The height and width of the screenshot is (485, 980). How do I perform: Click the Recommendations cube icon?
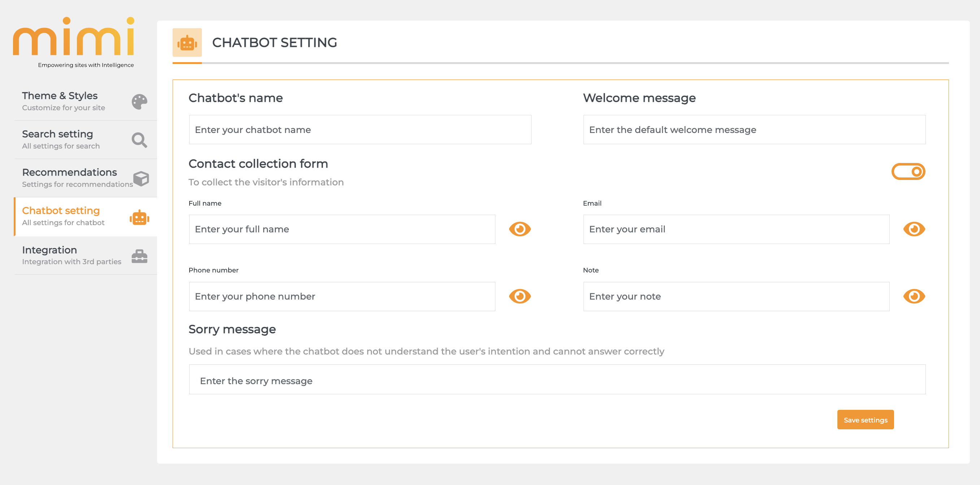pyautogui.click(x=141, y=179)
